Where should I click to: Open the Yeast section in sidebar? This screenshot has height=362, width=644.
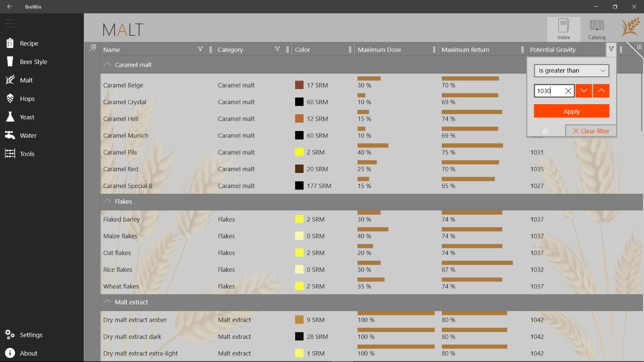point(27,117)
